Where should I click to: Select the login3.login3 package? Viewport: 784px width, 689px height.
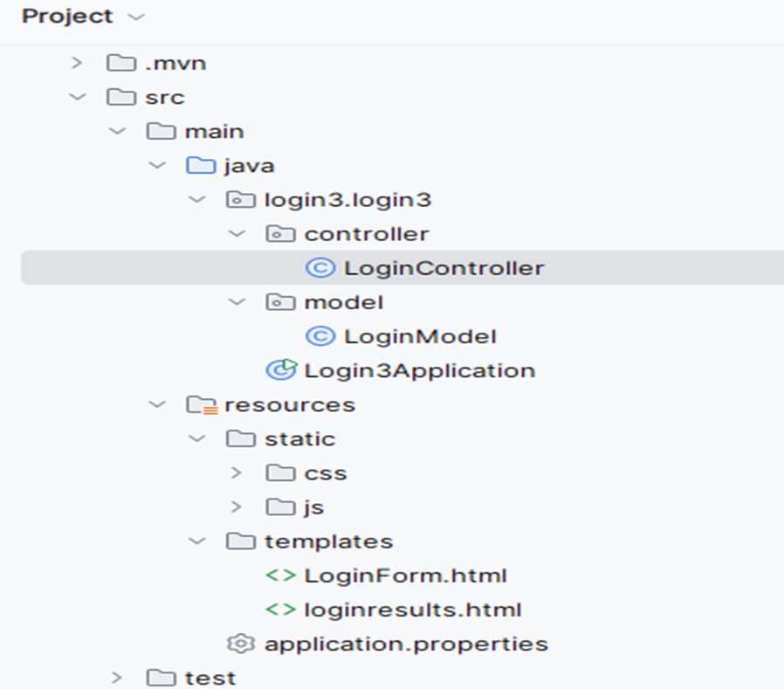(x=347, y=200)
